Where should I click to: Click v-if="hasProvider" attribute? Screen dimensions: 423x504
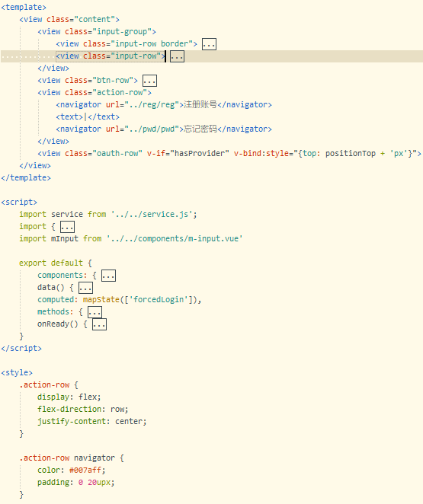tap(188, 154)
